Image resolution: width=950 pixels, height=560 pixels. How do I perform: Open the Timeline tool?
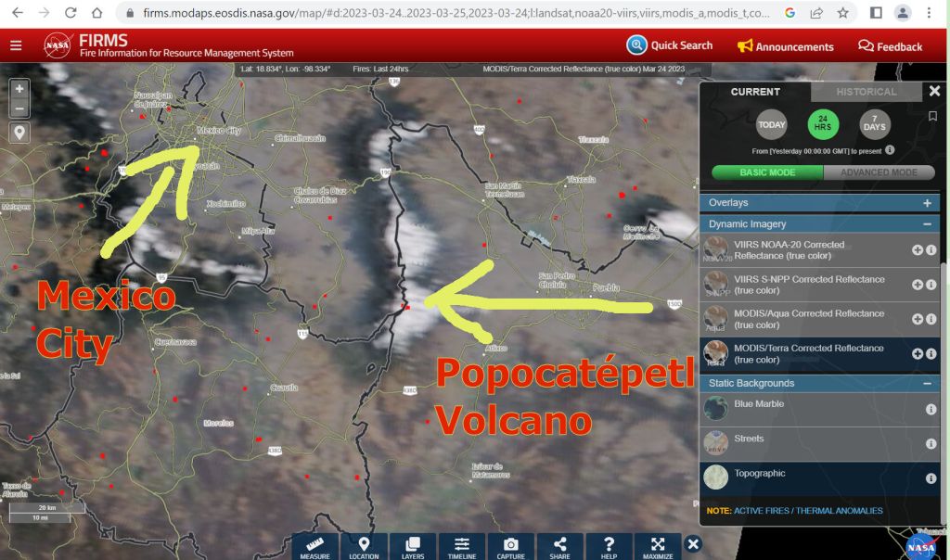coord(462,546)
